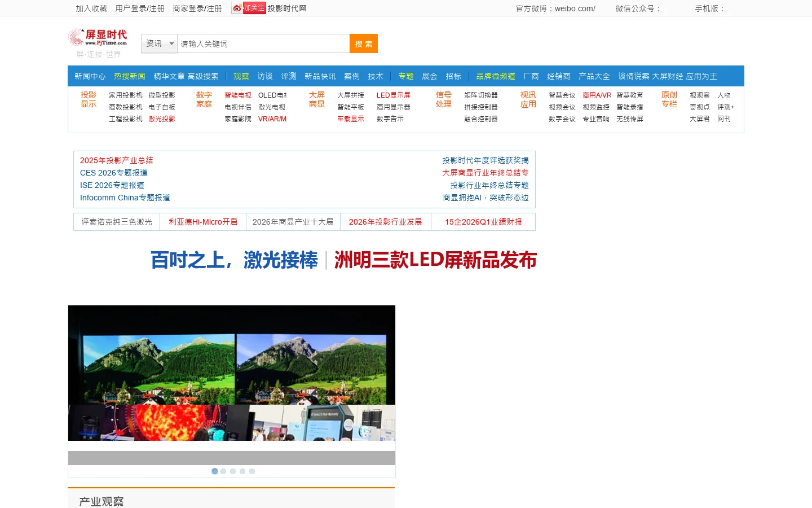The height and width of the screenshot is (508, 812).
Task: Click the 商家登录/注册 link
Action: pyautogui.click(x=197, y=8)
